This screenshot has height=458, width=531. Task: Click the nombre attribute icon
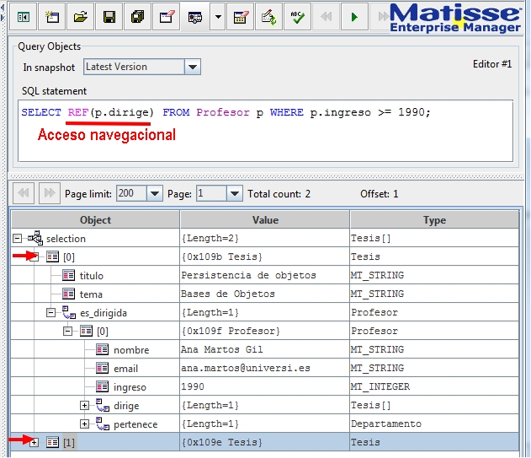(x=102, y=349)
